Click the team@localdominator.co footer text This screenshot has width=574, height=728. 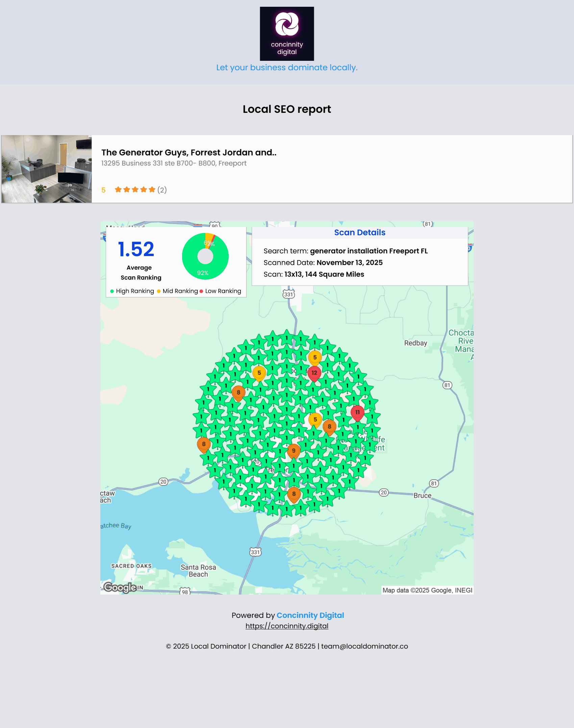(365, 646)
